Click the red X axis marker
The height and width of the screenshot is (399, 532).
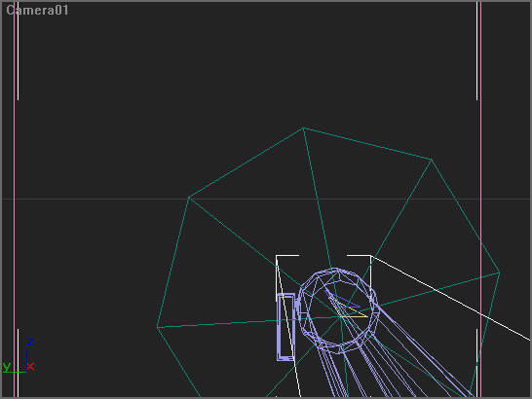(30, 366)
